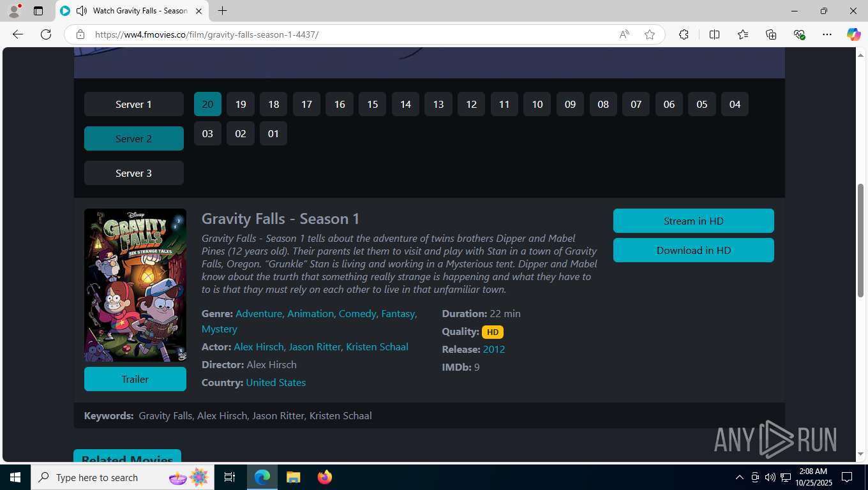Play episode 07

pos(636,104)
